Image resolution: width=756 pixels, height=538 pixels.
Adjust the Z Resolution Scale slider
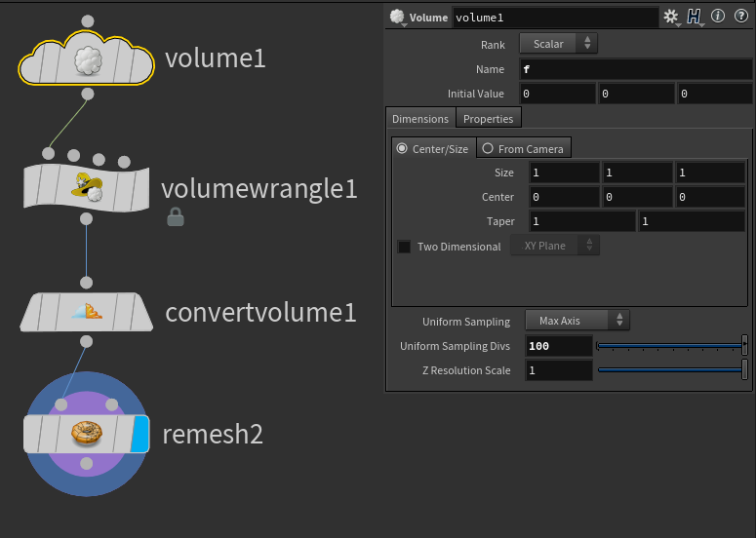672,370
